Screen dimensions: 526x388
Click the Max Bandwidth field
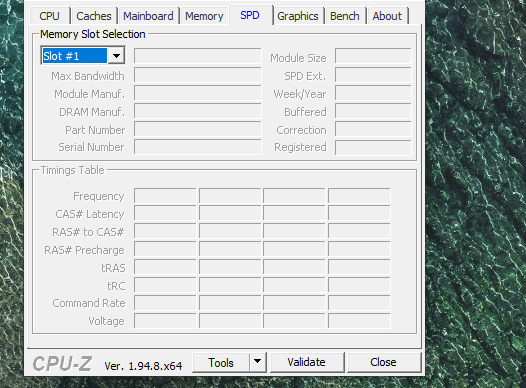[x=198, y=75]
